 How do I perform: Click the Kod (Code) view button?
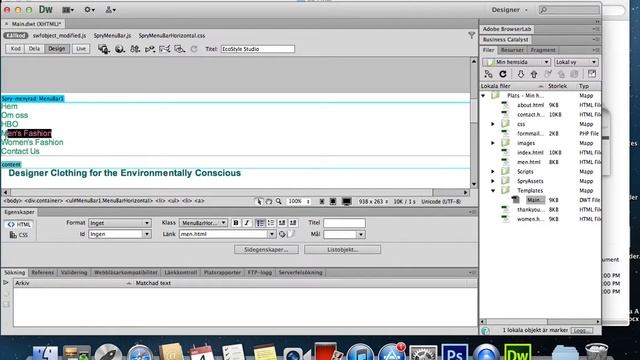pos(15,49)
